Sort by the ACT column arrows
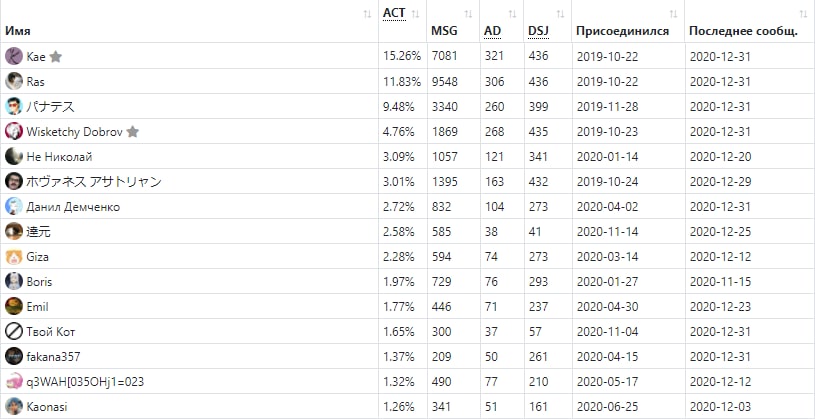This screenshot has width=815, height=419. tap(415, 14)
